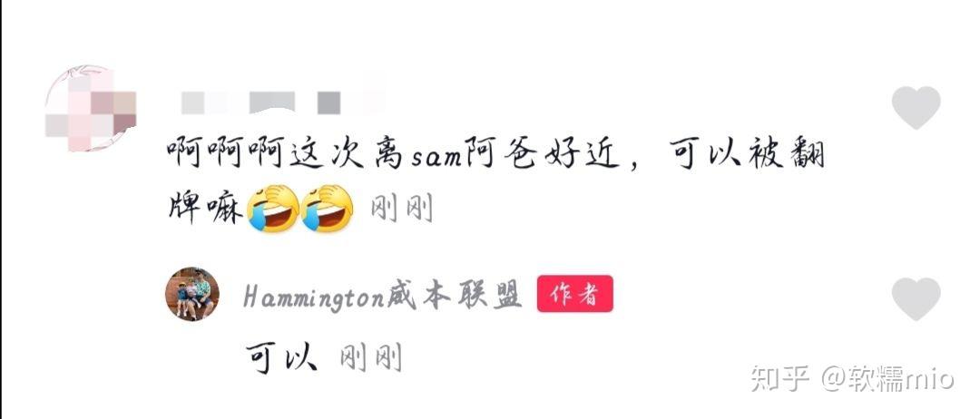Click the word sam in the comment
This screenshot has height=419, width=980.
pyautogui.click(x=433, y=155)
